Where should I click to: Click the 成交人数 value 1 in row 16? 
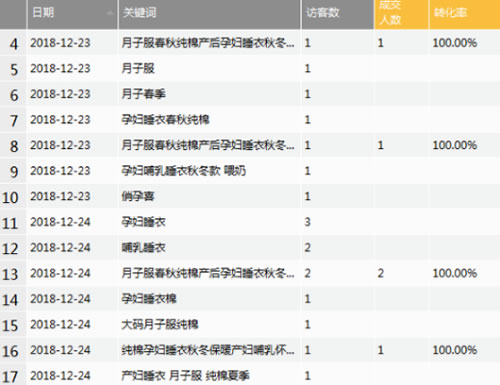pos(381,350)
